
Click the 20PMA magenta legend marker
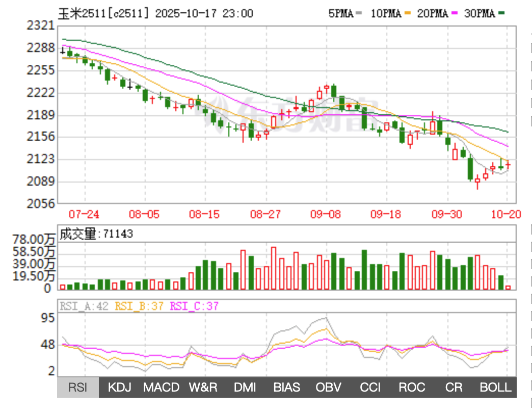coord(455,14)
